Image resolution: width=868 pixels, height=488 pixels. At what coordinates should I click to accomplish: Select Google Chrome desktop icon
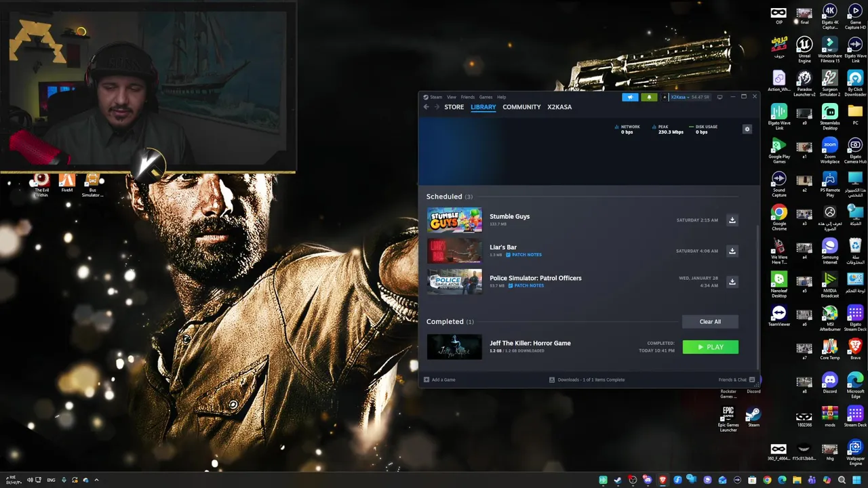[779, 218]
